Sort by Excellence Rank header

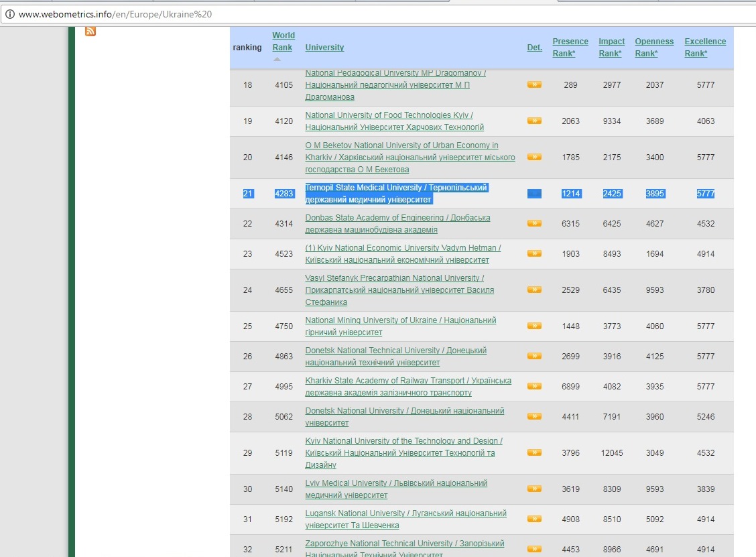click(704, 48)
